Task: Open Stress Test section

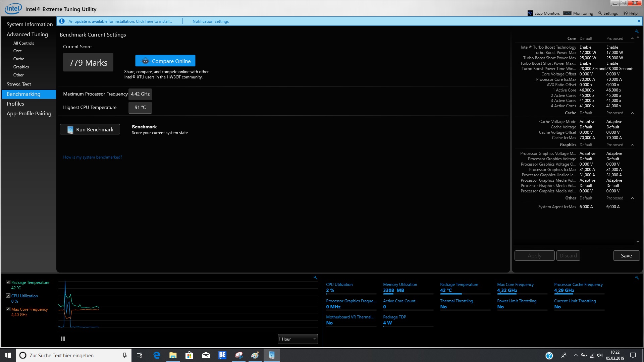Action: (x=19, y=84)
